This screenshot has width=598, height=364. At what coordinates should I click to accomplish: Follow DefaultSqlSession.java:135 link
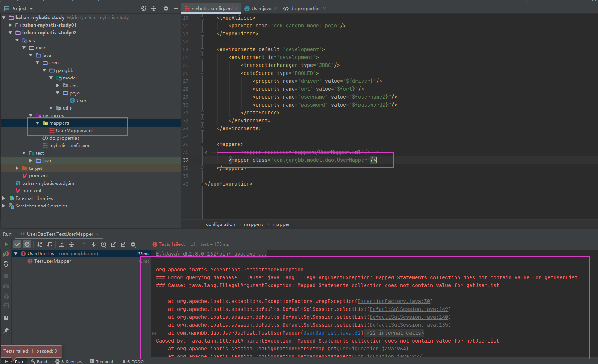pyautogui.click(x=409, y=325)
